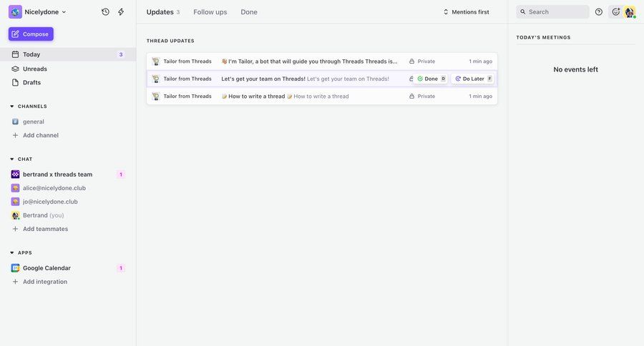Image resolution: width=644 pixels, height=346 pixels.
Task: Open the help question mark icon
Action: coord(599,12)
